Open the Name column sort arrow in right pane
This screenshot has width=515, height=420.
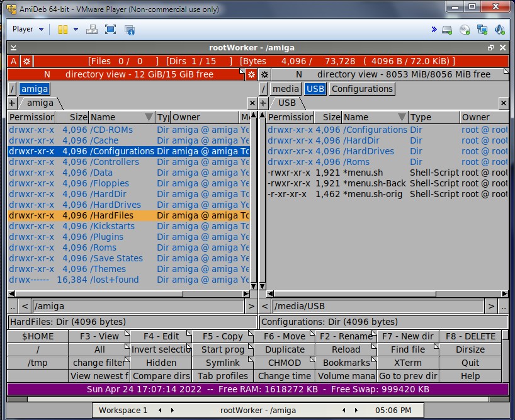(x=402, y=117)
